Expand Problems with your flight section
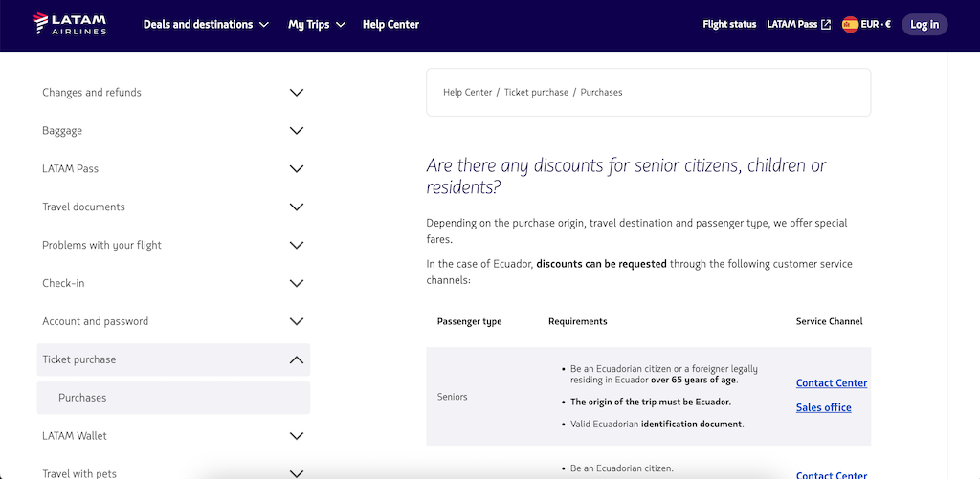 click(x=173, y=245)
